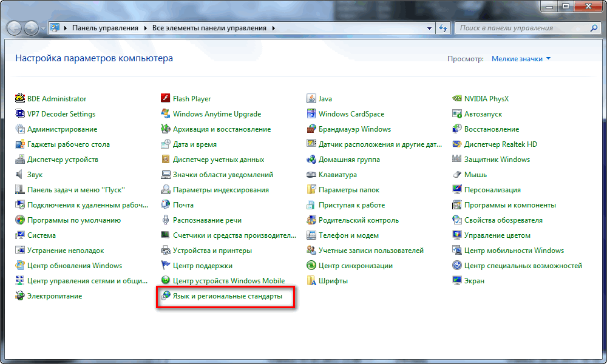Select Панель управления breadcrumb segment
Image resolution: width=607 pixels, height=364 pixels.
[x=105, y=28]
